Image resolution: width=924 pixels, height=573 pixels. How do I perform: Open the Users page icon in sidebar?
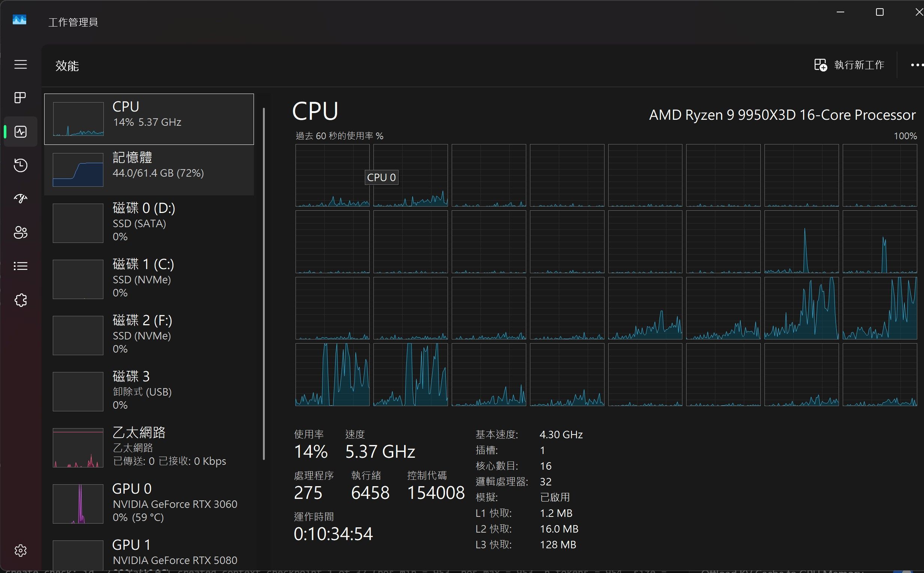pos(21,232)
